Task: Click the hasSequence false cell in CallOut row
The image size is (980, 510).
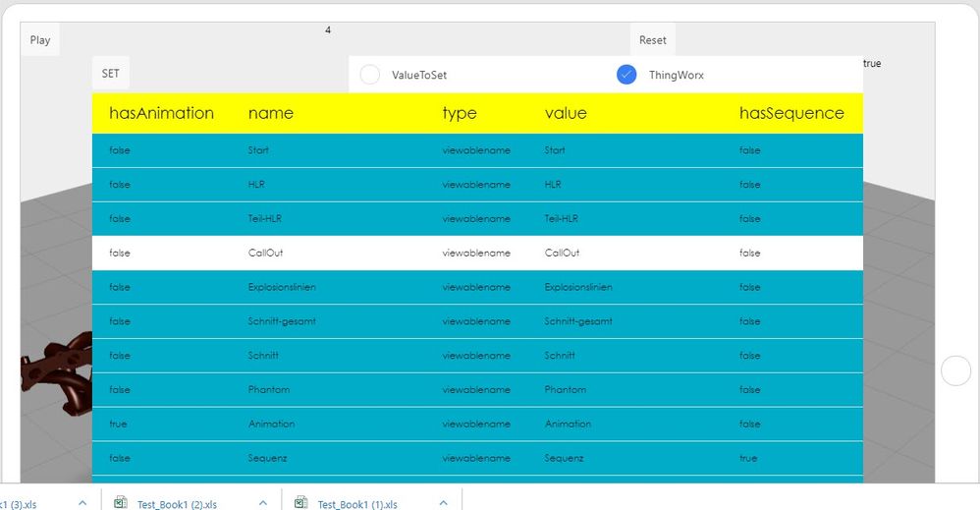Action: (749, 253)
